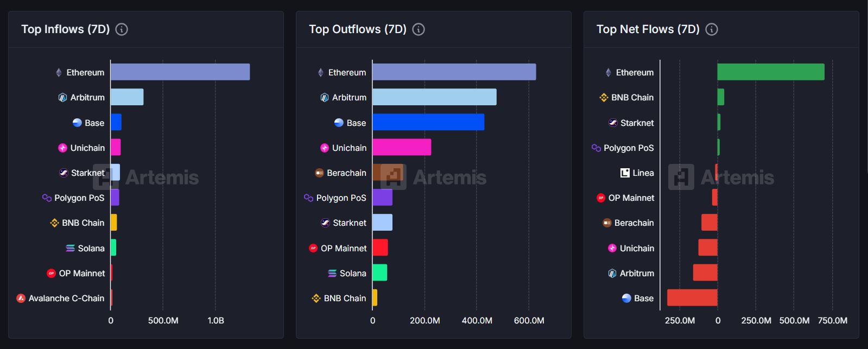The image size is (868, 349).
Task: Click the Solana logo in Top Outflows
Action: (332, 273)
